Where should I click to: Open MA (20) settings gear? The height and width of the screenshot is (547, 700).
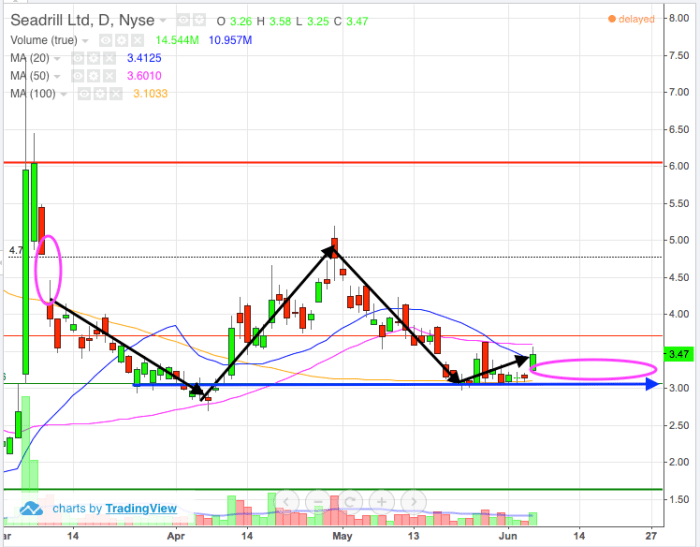tap(93, 58)
